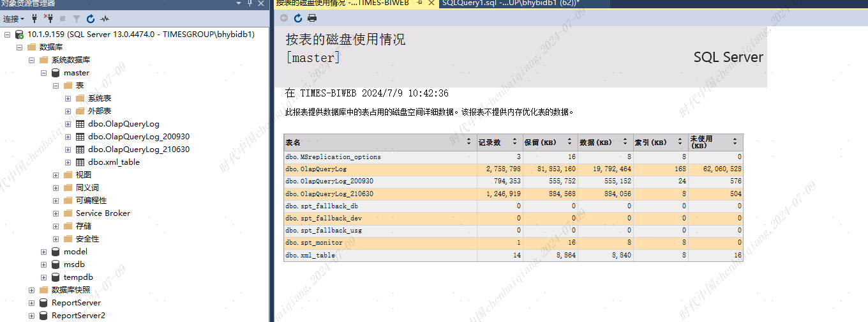Screen dimensions: 868x322
Task: Expand the 数据库快照 folder
Action: coord(31,290)
